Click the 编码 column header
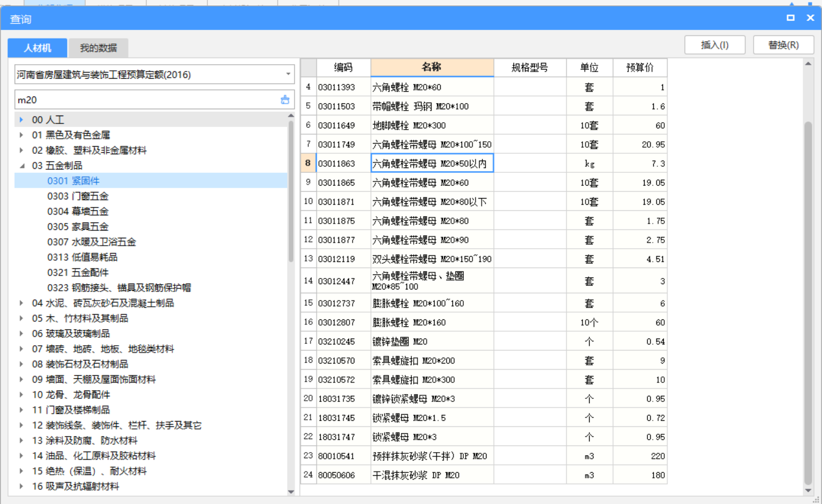Viewport: 822px width, 504px height. [x=343, y=68]
